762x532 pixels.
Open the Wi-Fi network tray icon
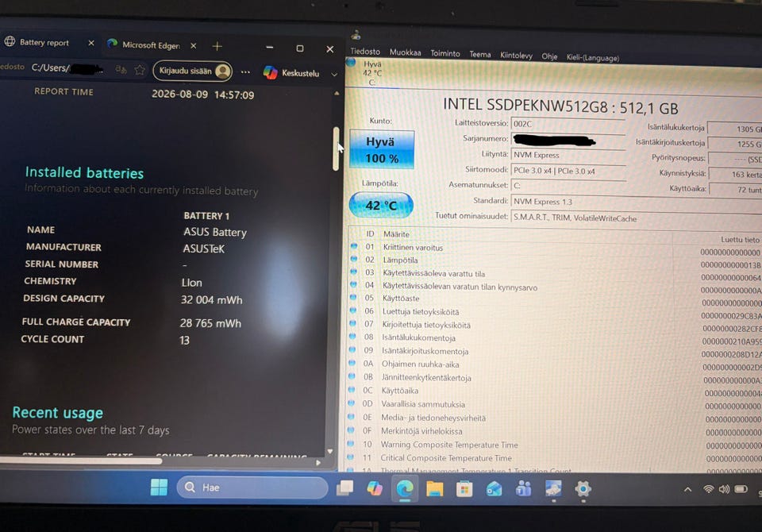pyautogui.click(x=709, y=489)
